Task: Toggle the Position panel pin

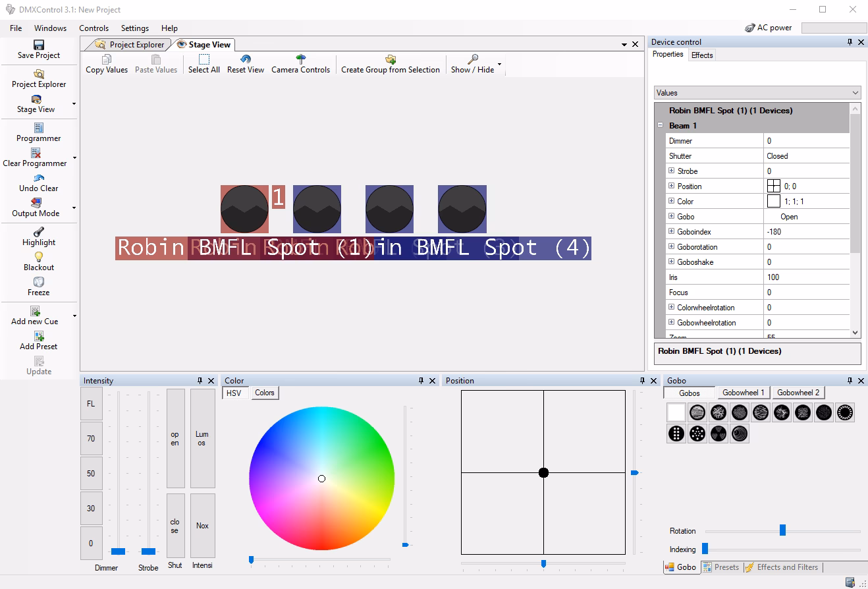Action: point(643,381)
